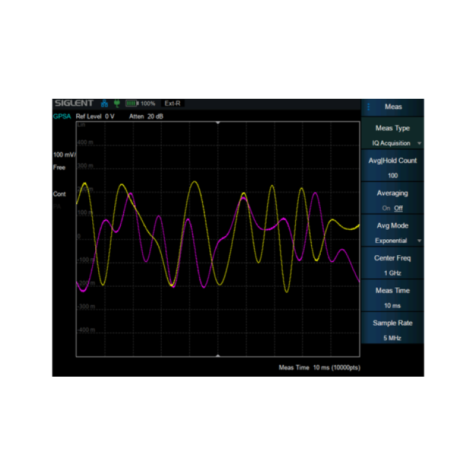Click the Ref Level 0 V field
Viewport: 476px width, 476px height.
pyautogui.click(x=95, y=117)
